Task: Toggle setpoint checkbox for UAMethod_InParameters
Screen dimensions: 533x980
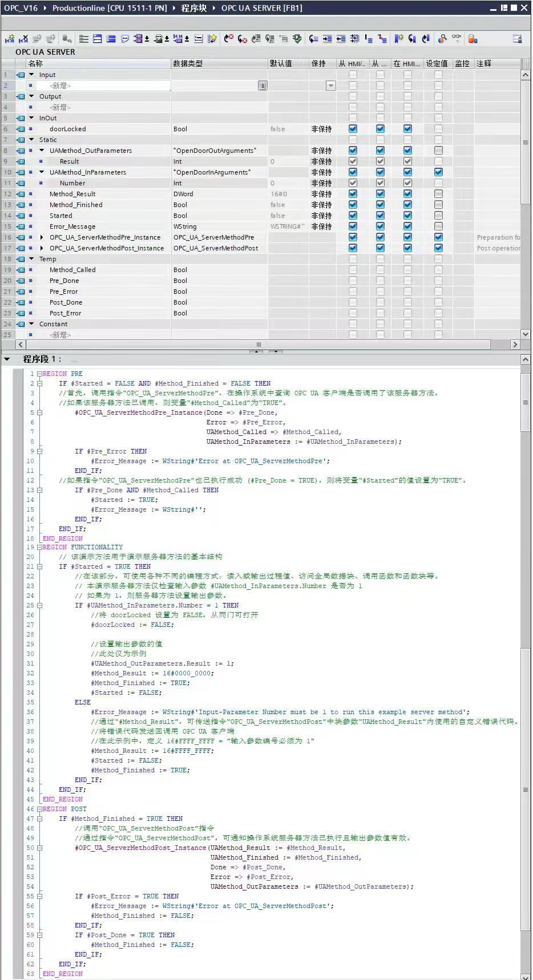Action: [438, 172]
